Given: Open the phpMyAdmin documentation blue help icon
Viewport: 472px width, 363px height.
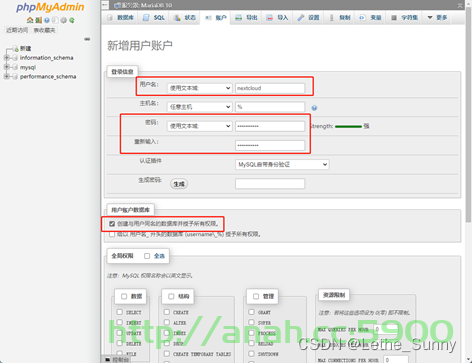Looking at the screenshot, I should (x=47, y=20).
